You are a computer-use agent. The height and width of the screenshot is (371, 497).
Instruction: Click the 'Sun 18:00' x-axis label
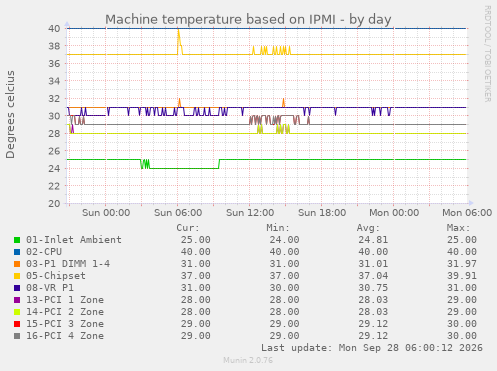coord(322,213)
